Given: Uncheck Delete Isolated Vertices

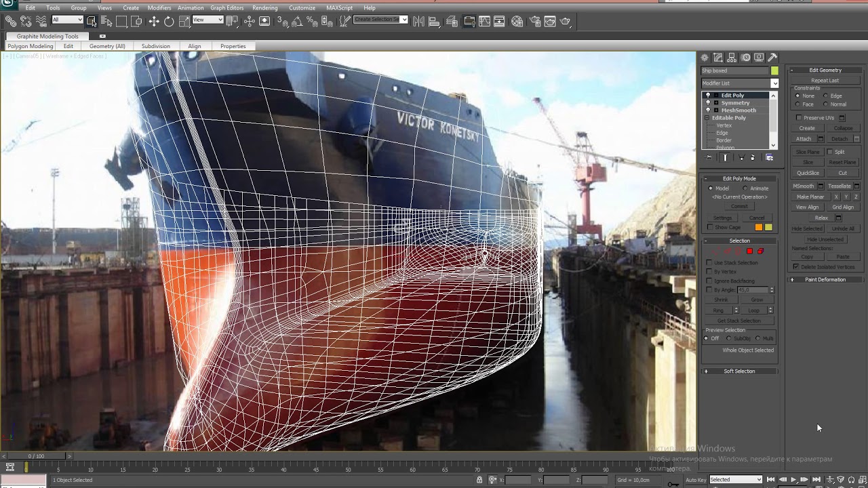Looking at the screenshot, I should pos(796,267).
